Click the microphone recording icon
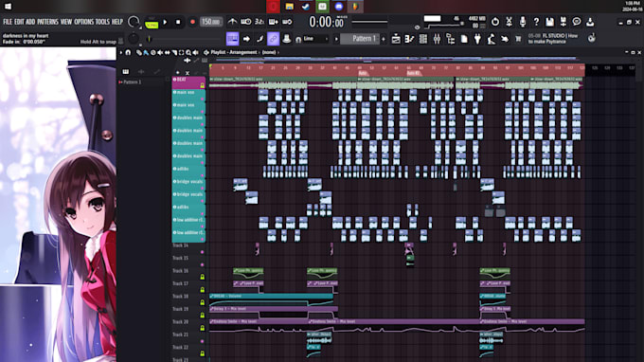Screen dimensions: 644x362 tap(523, 22)
